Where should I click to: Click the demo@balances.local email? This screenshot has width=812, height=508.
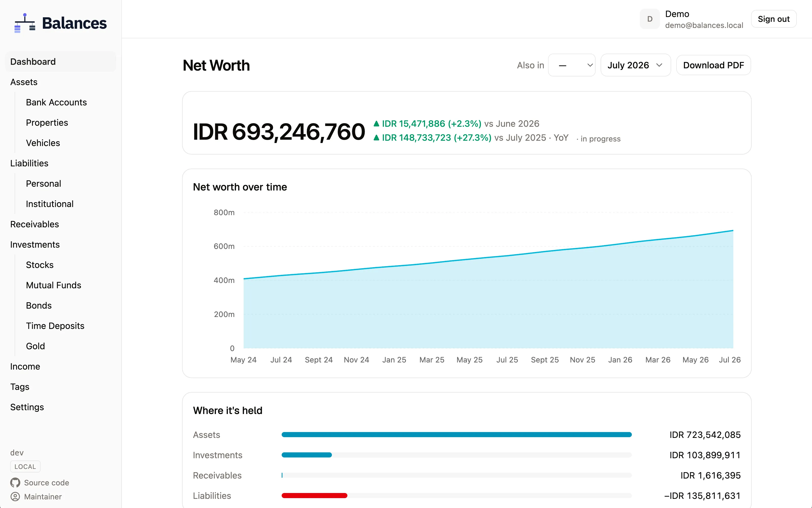click(704, 26)
